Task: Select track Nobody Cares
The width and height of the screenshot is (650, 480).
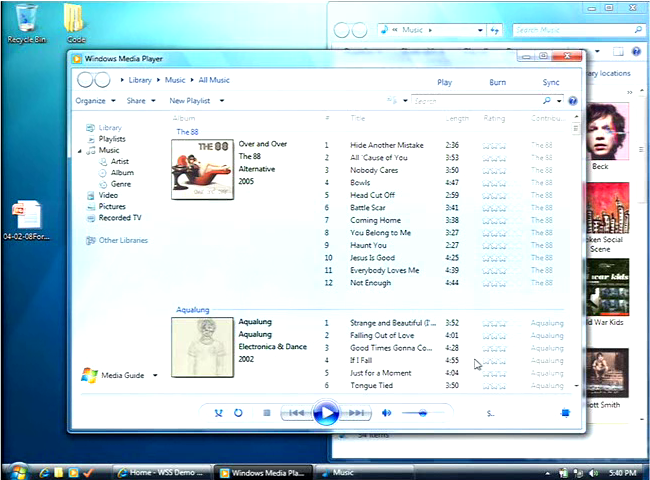Action: pyautogui.click(x=374, y=170)
